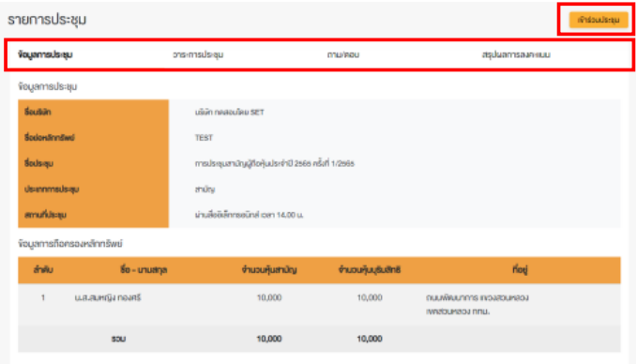Click the ชื่อประชุม row label
Image resolution: width=637 pixels, height=364 pixels.
pyautogui.click(x=38, y=163)
